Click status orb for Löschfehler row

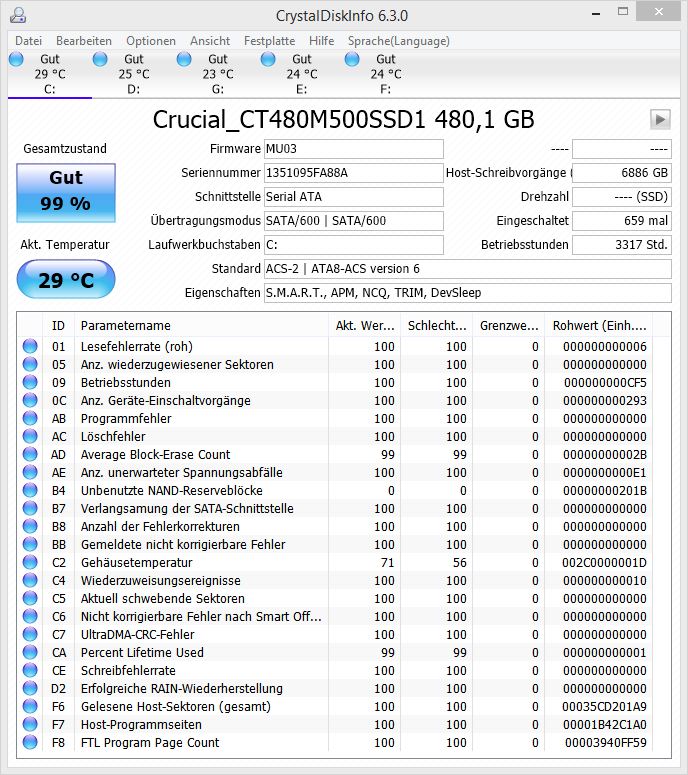tap(30, 436)
